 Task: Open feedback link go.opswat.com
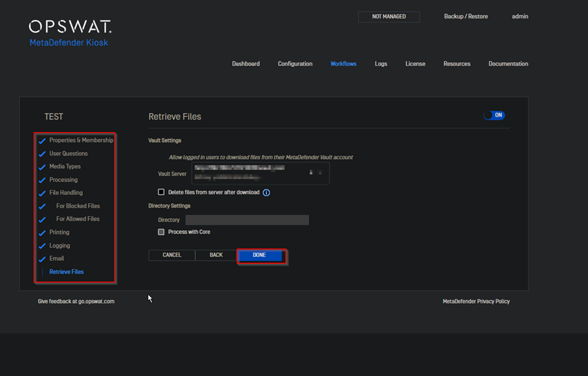76,302
